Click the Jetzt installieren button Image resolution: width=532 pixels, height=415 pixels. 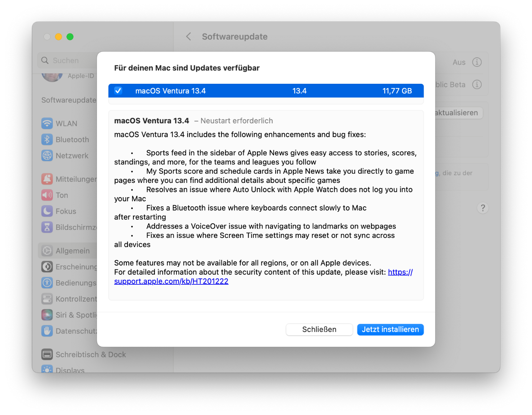[390, 330]
